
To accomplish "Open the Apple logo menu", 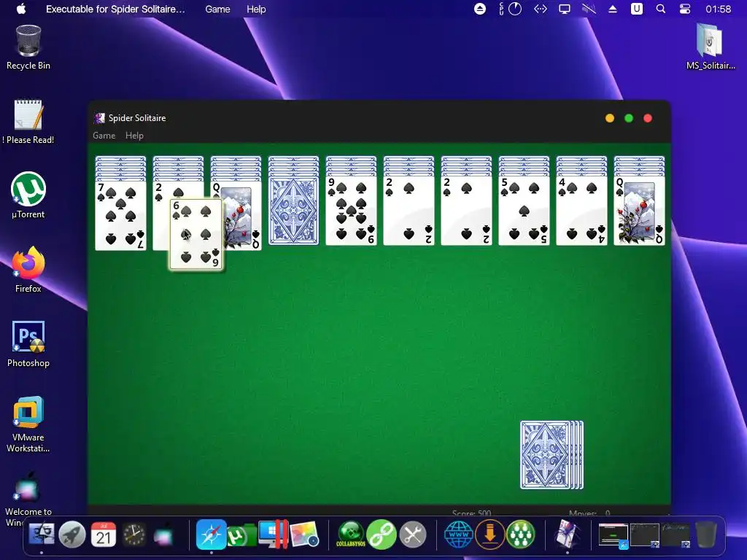I will [21, 9].
